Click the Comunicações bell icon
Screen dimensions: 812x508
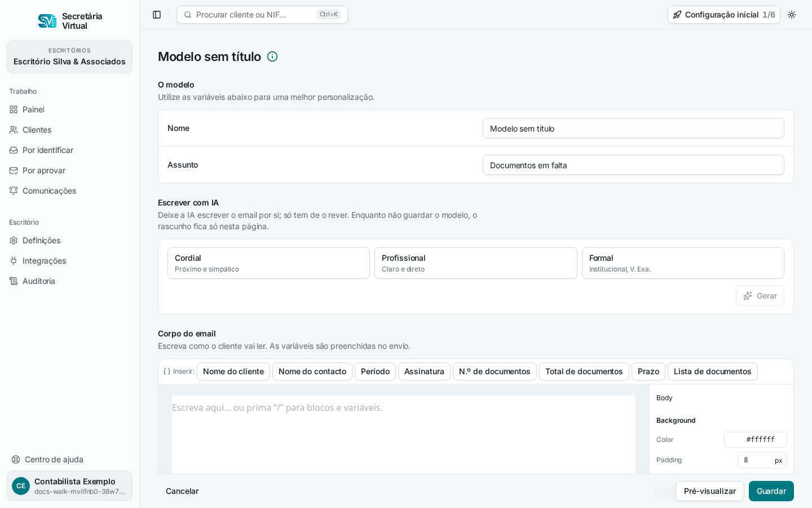14,191
